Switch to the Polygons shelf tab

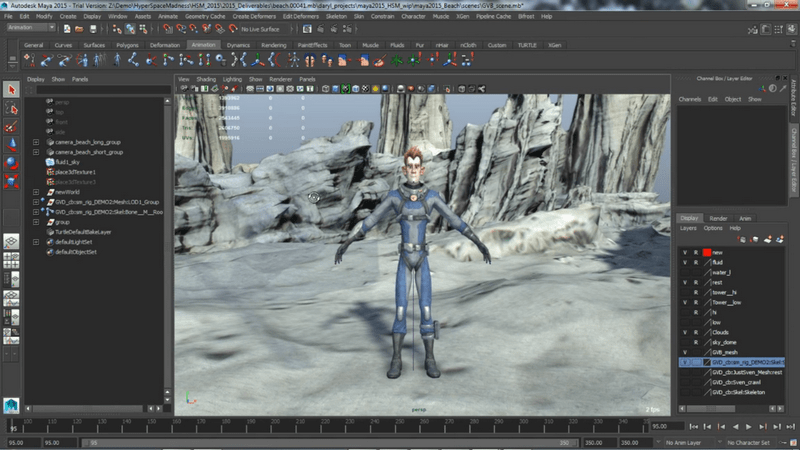click(127, 45)
